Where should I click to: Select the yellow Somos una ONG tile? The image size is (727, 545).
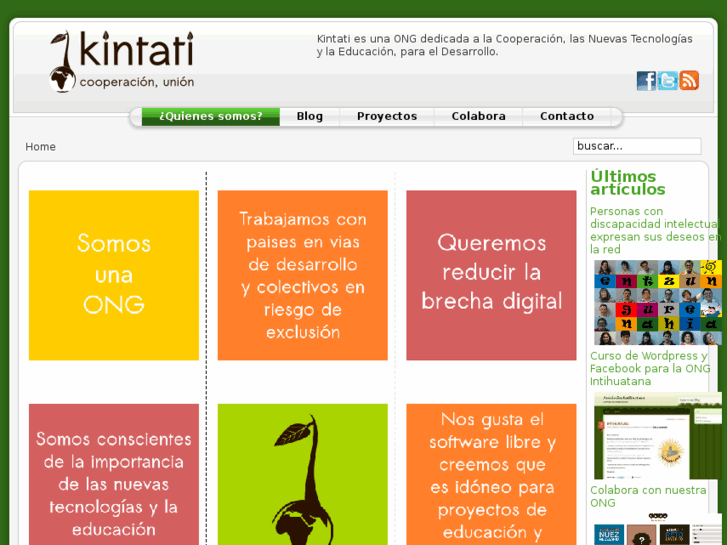click(114, 275)
